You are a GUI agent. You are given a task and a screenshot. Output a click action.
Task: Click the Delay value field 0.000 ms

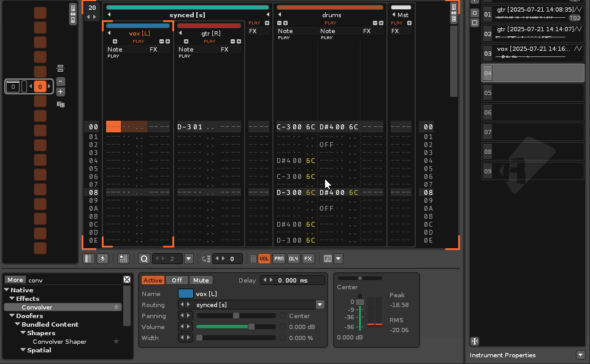pos(293,280)
